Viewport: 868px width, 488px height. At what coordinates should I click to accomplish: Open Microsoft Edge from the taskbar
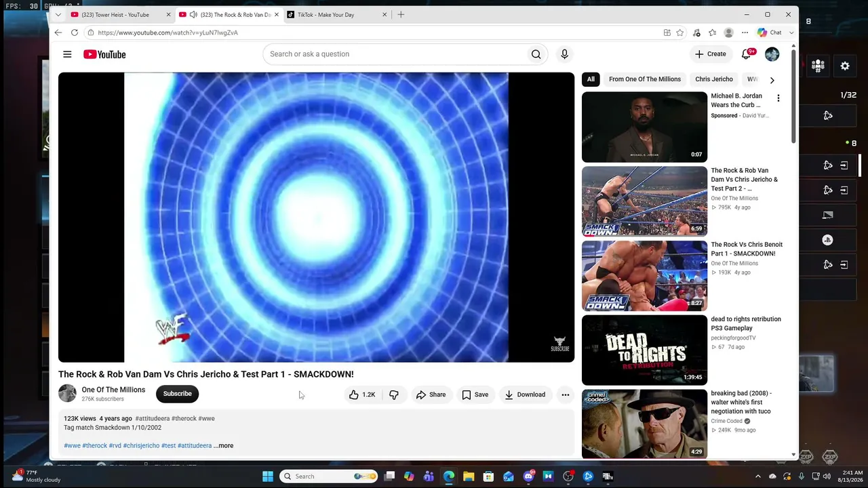pos(449,476)
